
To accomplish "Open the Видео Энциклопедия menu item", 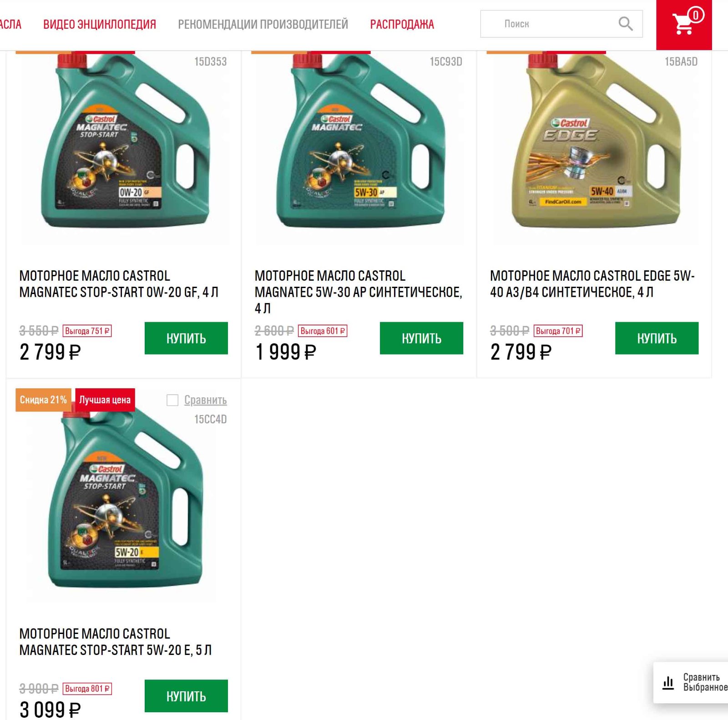I will click(100, 24).
